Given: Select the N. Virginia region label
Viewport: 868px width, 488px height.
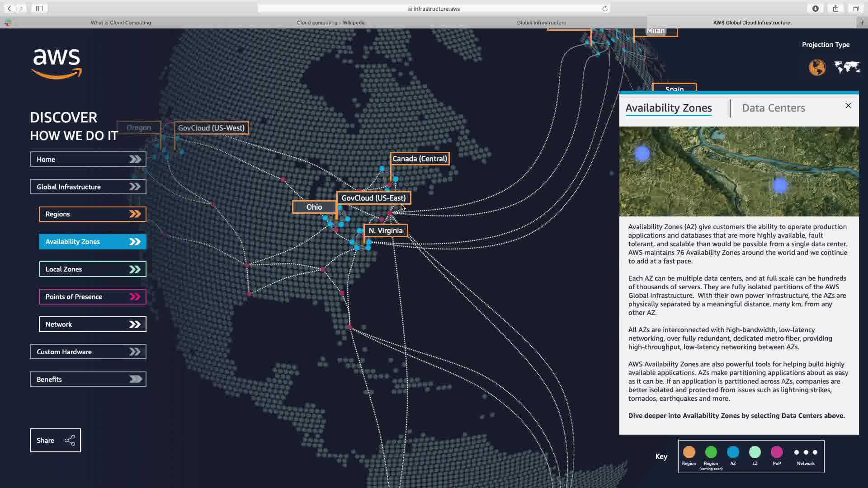Looking at the screenshot, I should click(x=385, y=230).
